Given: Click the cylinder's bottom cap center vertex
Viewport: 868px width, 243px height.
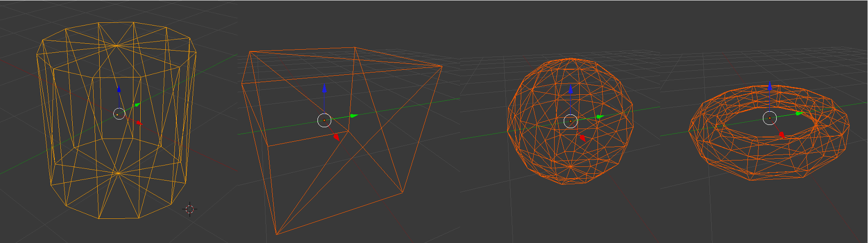Looking at the screenshot, I should coord(118,173).
